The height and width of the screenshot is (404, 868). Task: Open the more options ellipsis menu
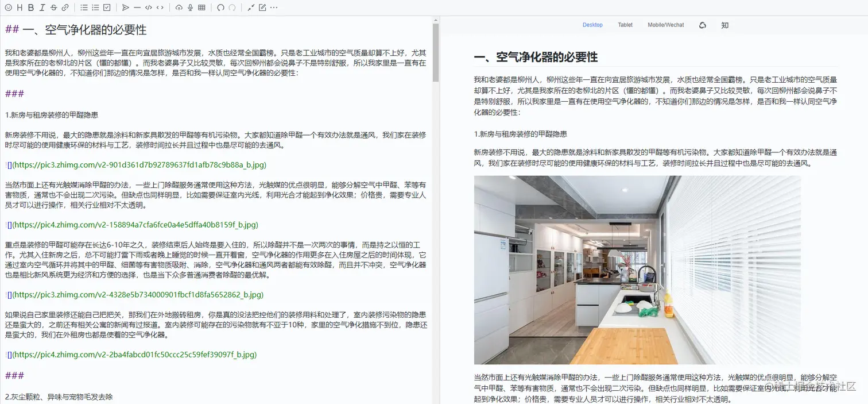tap(274, 7)
